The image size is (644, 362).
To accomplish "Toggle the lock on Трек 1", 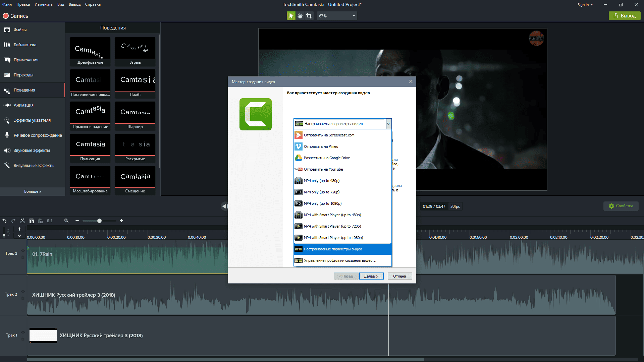I will [x=23, y=339].
